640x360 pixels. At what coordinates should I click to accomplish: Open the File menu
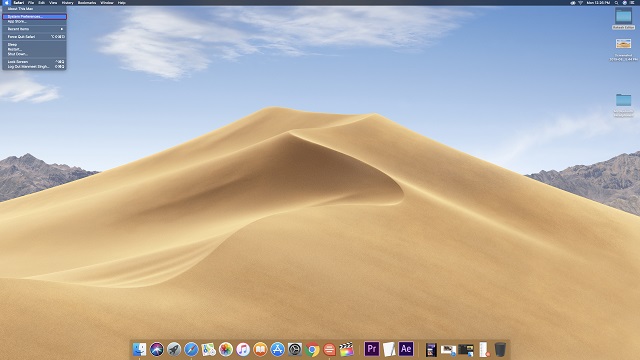click(31, 2)
